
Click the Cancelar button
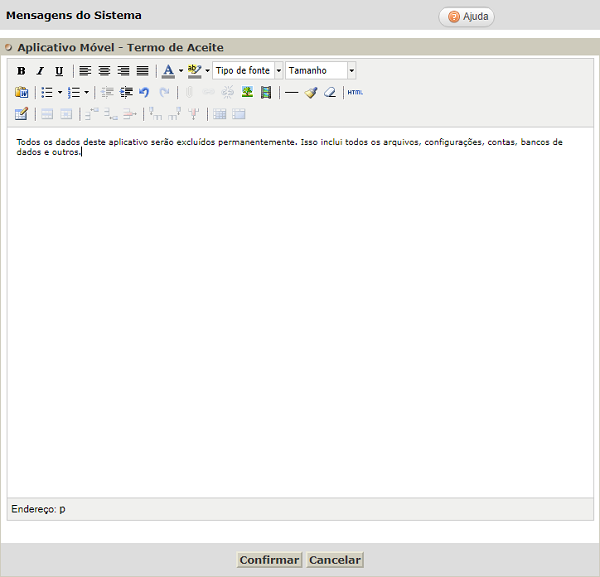(334, 560)
